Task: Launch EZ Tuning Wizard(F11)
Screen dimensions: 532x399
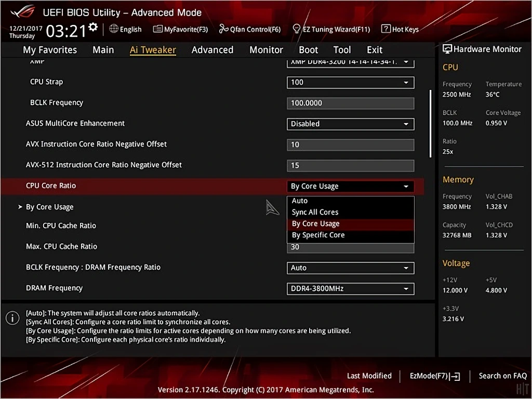Action: coord(331,29)
